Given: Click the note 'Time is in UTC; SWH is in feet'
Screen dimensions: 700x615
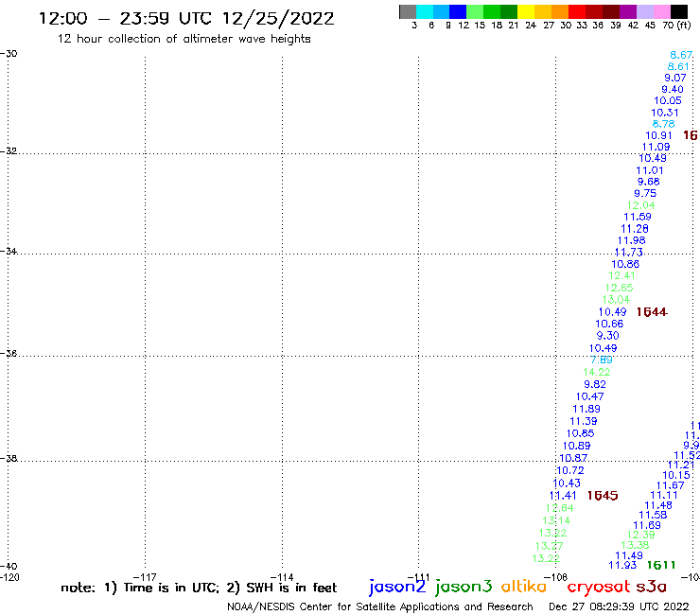Looking at the screenshot, I should pyautogui.click(x=199, y=588).
